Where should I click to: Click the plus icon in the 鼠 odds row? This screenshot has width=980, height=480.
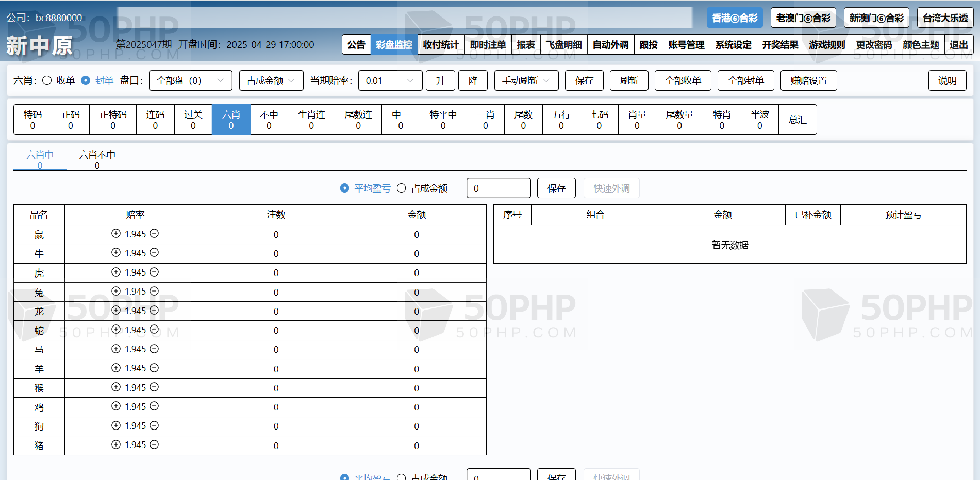(x=116, y=234)
